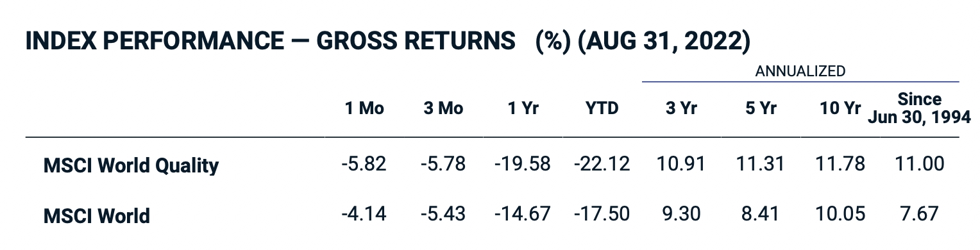Screen dimensions: 980x250
Task: Click the 11.78 ten-year Quality value
Action: click(x=840, y=163)
